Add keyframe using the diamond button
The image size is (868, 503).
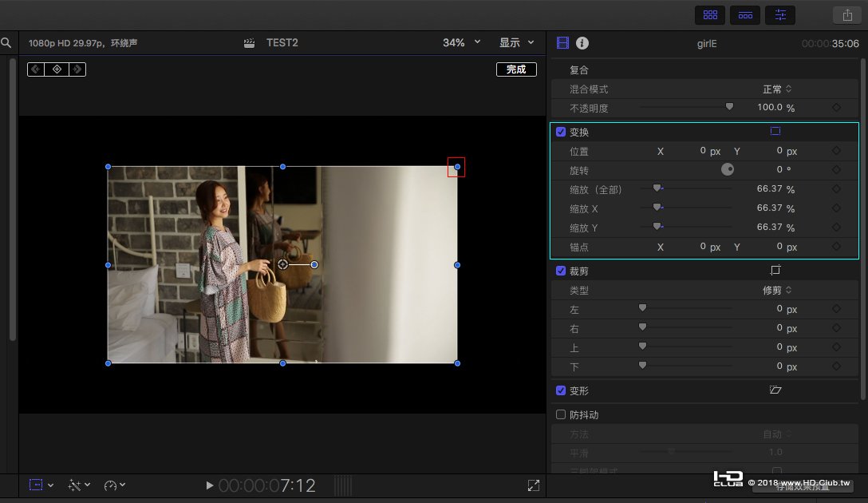[x=57, y=69]
